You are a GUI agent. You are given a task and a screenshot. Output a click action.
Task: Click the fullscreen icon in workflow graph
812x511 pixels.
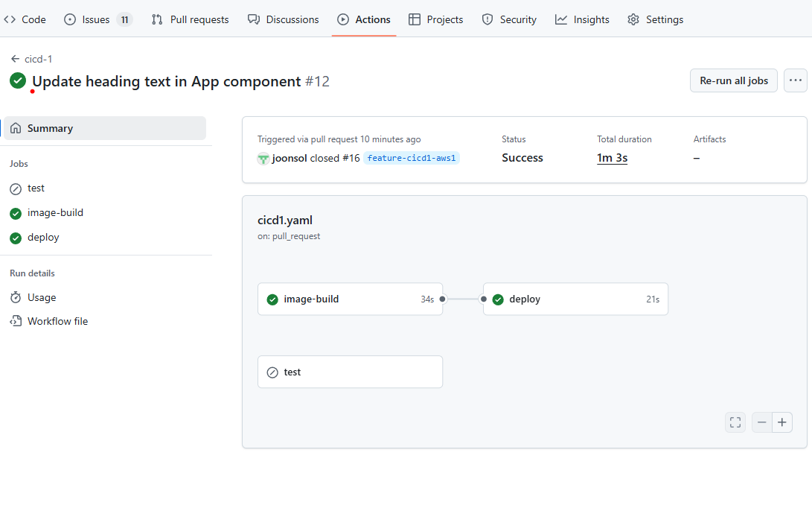point(735,422)
